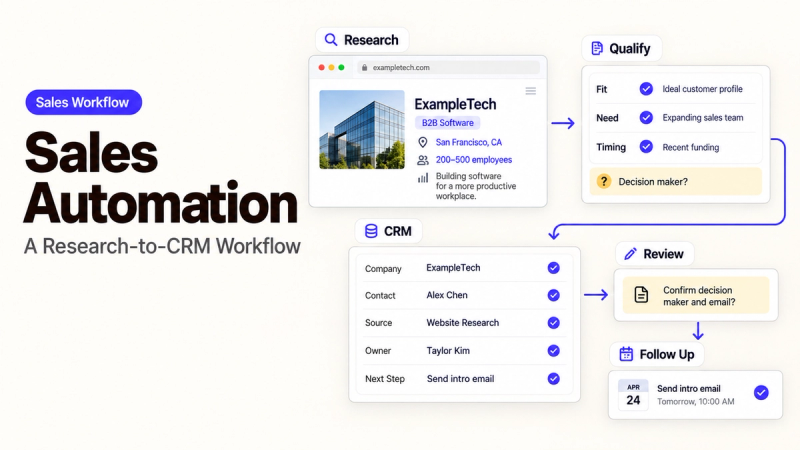
Task: Click the B2B Software tag
Action: pyautogui.click(x=447, y=123)
